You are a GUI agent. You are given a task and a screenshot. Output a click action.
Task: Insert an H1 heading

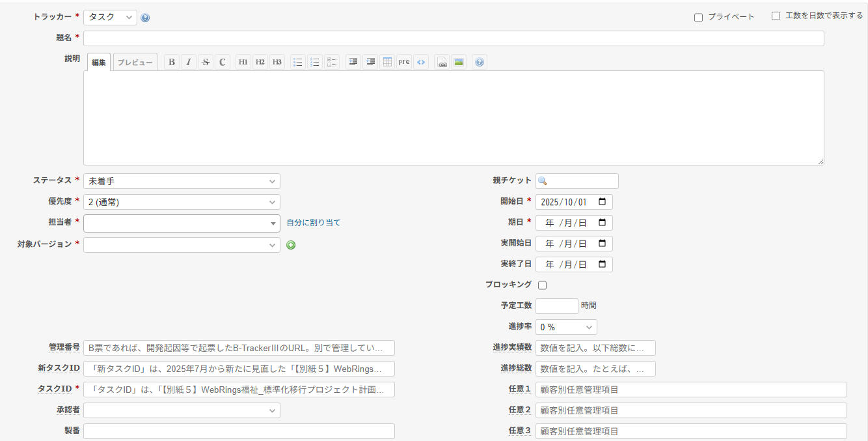point(243,62)
